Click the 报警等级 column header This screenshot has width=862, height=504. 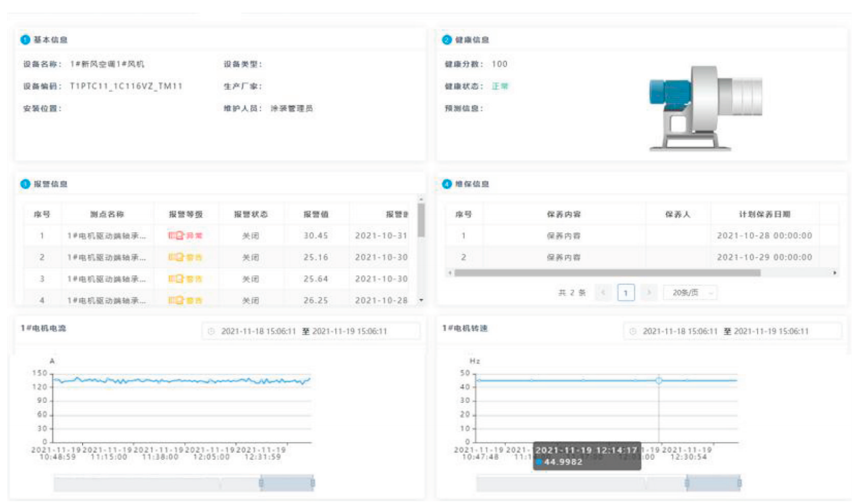(x=185, y=214)
